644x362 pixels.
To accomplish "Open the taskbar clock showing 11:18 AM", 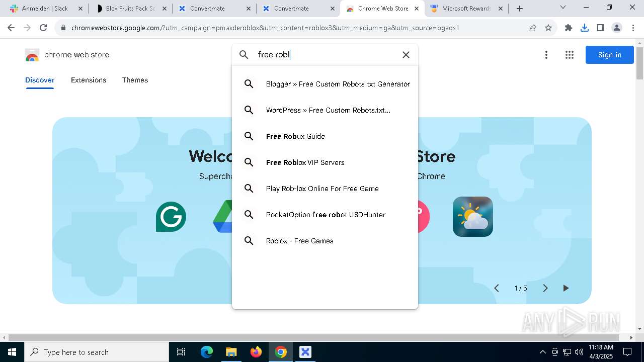I will pyautogui.click(x=601, y=352).
